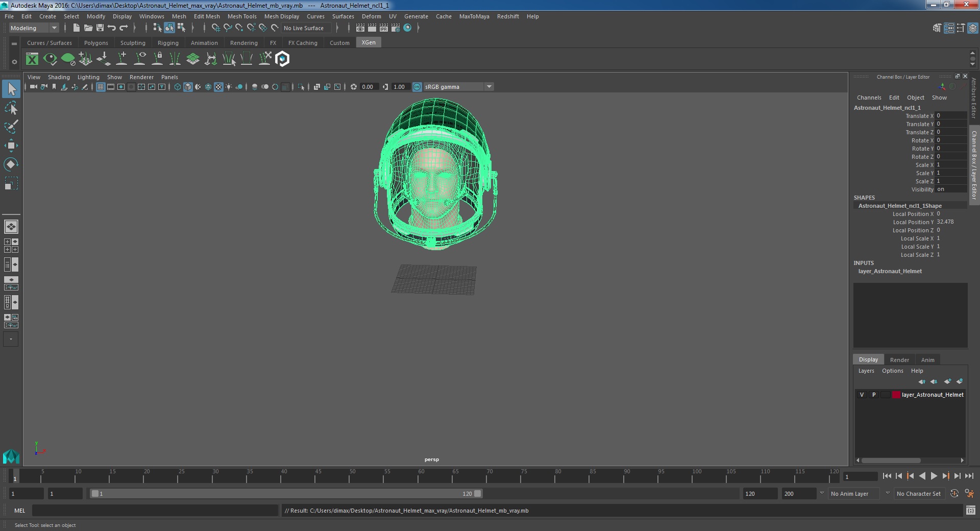This screenshot has width=980, height=531.
Task: Create a new scene file
Action: (77, 28)
